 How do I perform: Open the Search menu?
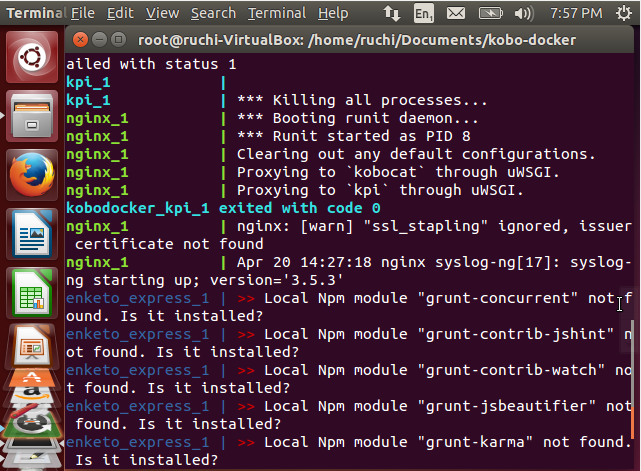(213, 13)
